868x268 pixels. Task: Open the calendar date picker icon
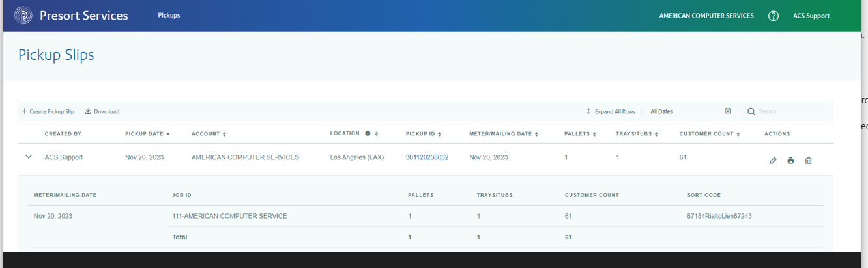728,111
